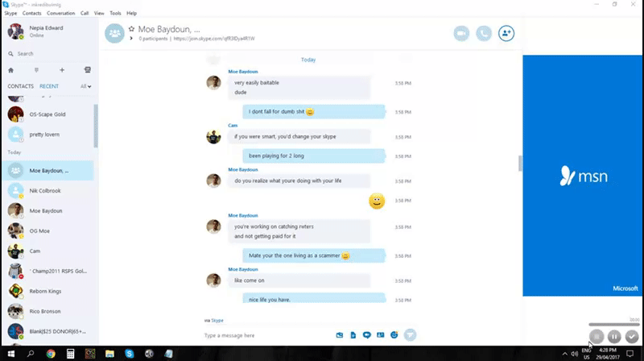Stop the screen recording

click(597, 337)
